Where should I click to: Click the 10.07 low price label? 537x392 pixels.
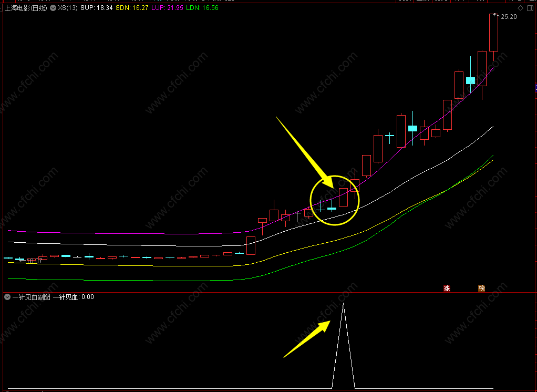[34, 261]
